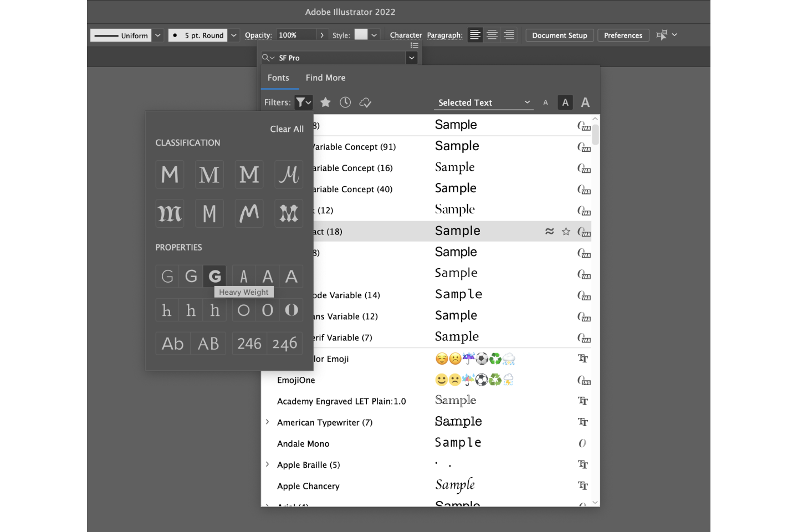
Task: Select the Handmade classification filter
Action: (249, 213)
